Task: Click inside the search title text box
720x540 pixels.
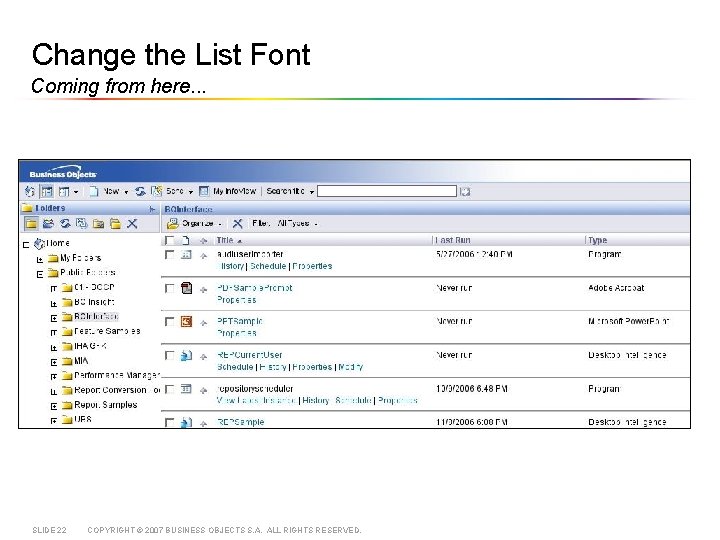Action: [387, 191]
